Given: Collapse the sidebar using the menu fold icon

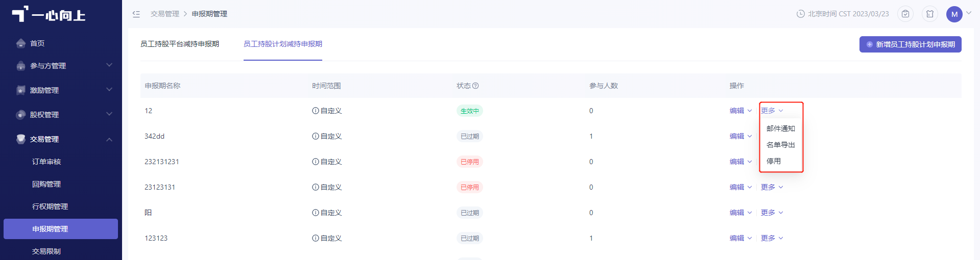Looking at the screenshot, I should (x=136, y=14).
